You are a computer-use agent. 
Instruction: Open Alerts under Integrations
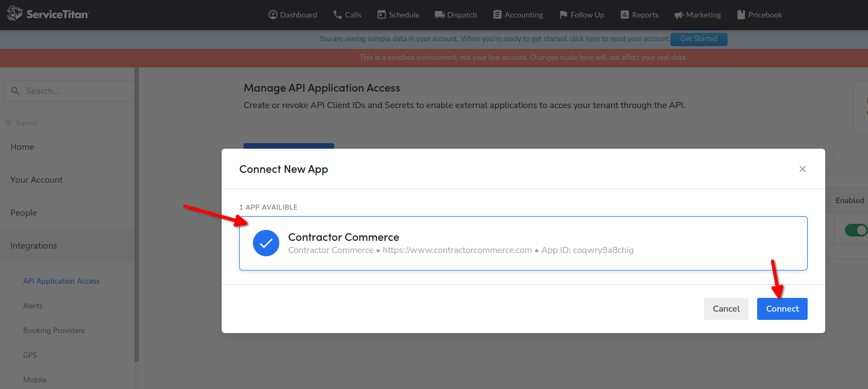33,306
